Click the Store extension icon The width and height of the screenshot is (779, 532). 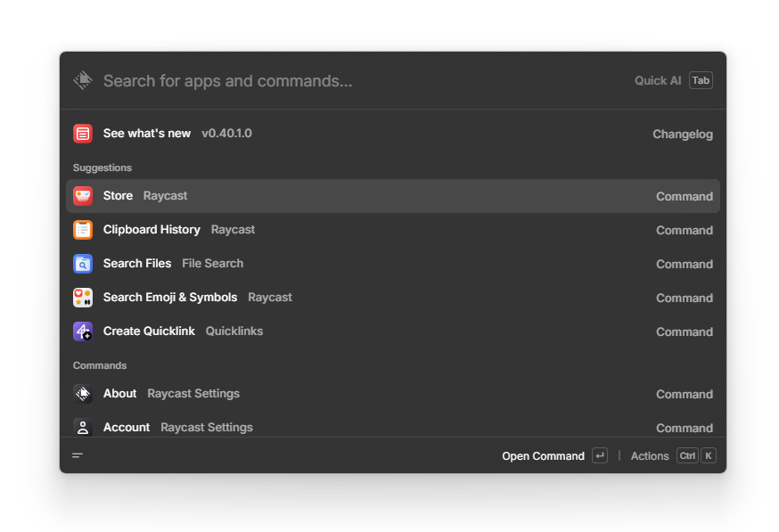(83, 195)
